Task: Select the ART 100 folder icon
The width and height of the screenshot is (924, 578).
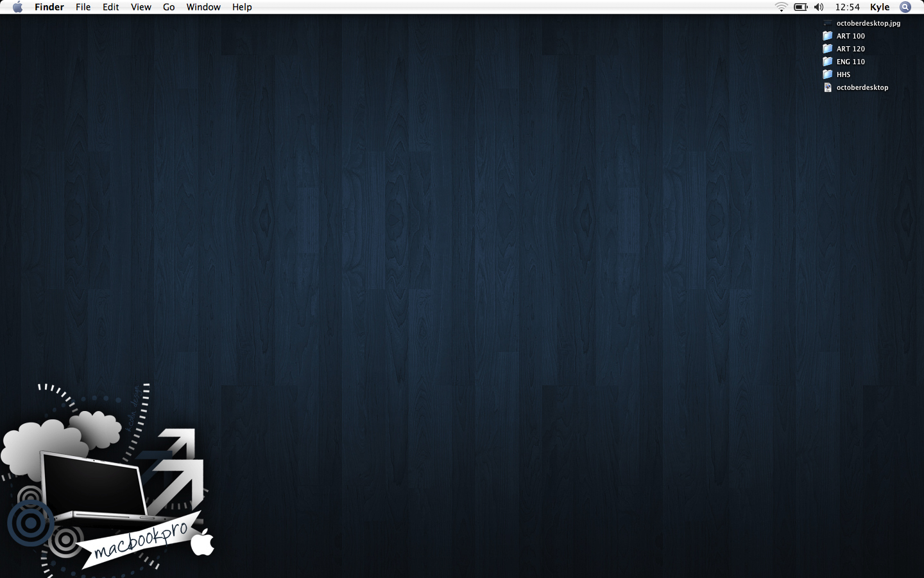Action: pyautogui.click(x=828, y=36)
